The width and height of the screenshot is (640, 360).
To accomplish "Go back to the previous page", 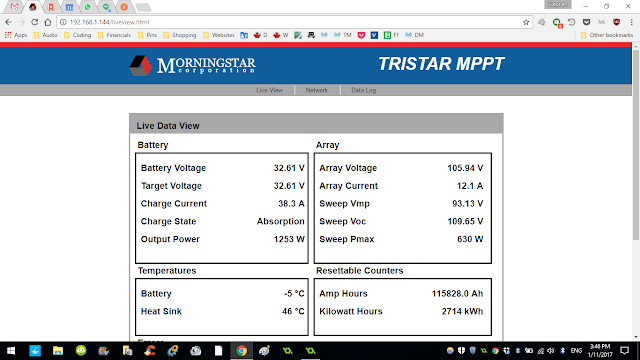I will (x=9, y=22).
